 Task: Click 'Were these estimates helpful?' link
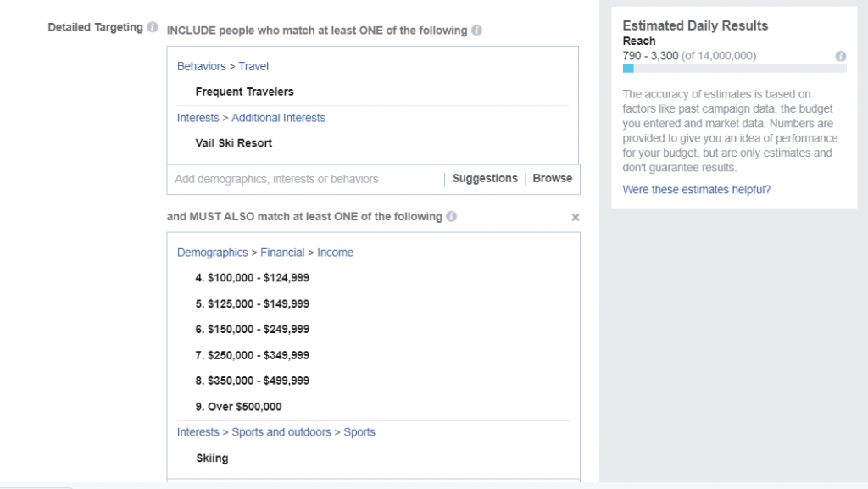point(697,190)
